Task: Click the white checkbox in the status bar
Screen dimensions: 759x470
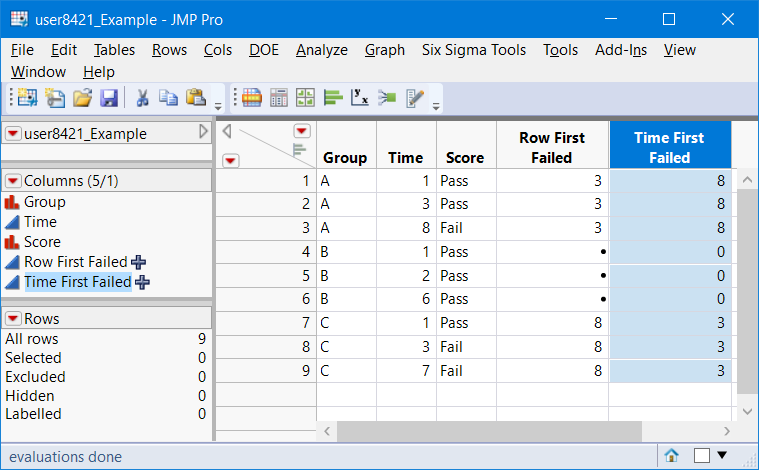Action: pyautogui.click(x=703, y=456)
